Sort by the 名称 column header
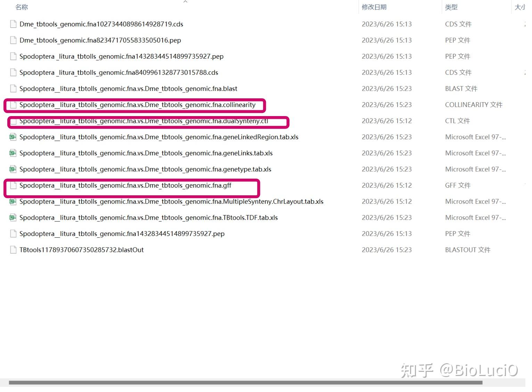This screenshot has height=392, width=532. (22, 7)
